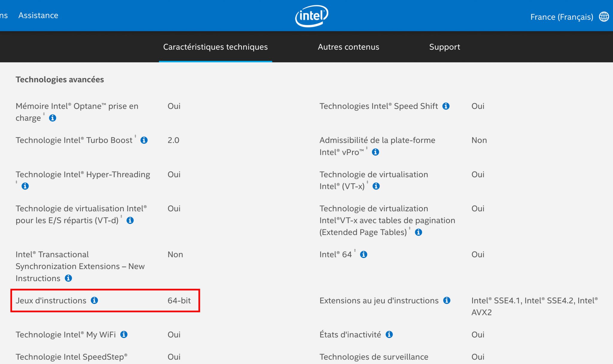
Task: Open info for Extensions au jeu d'instructions
Action: (x=447, y=301)
